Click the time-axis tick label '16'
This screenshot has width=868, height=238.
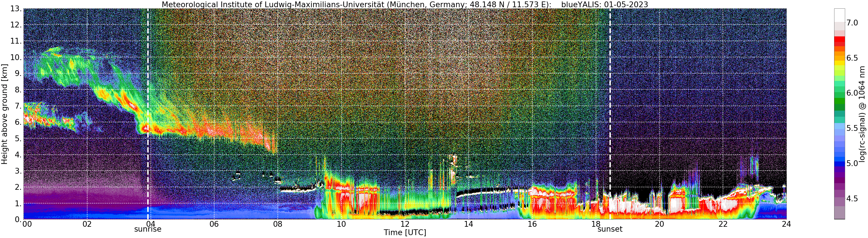coord(532,224)
